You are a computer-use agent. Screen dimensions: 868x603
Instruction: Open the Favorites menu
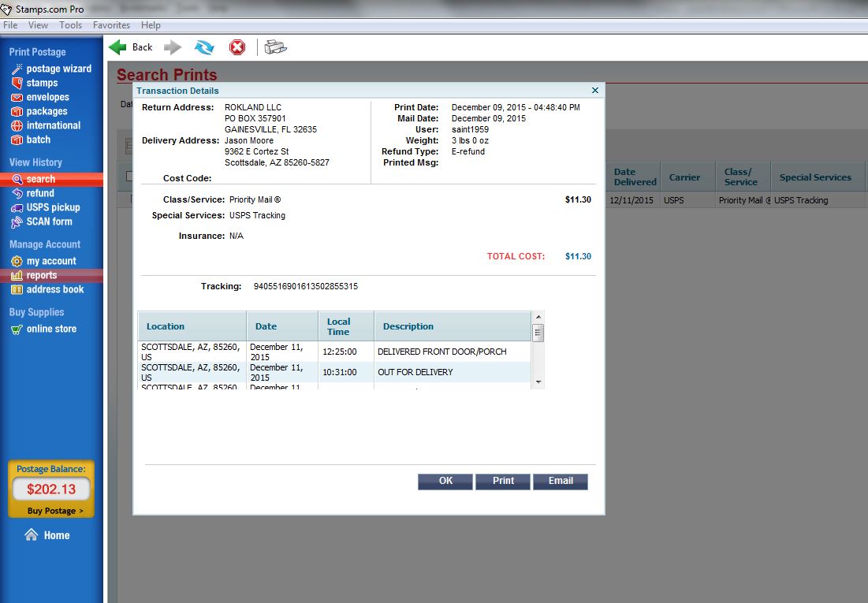(x=111, y=25)
